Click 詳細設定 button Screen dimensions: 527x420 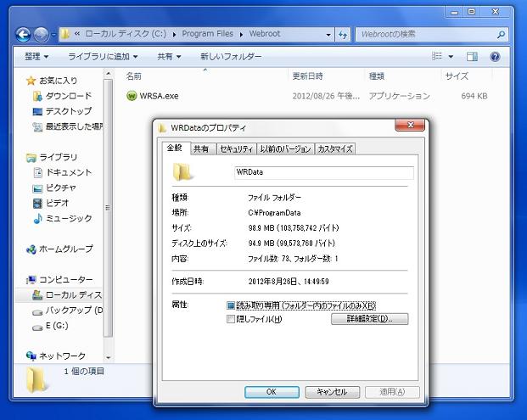click(x=370, y=319)
